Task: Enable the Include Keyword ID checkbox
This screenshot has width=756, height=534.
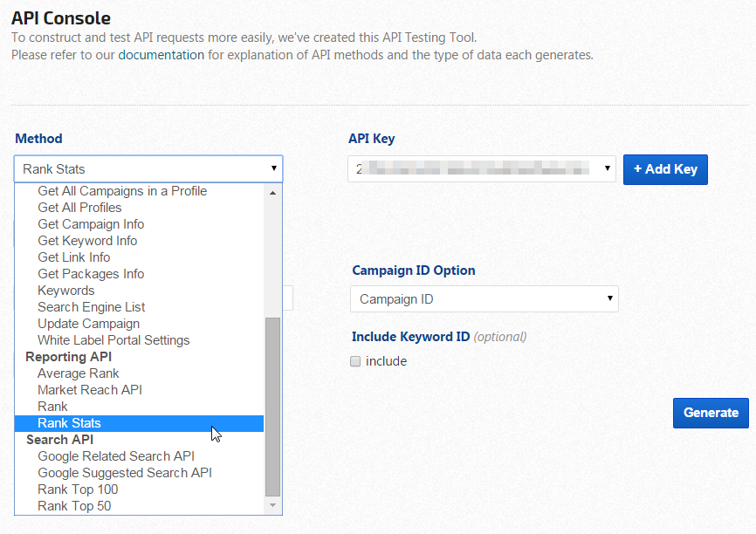Action: [355, 361]
